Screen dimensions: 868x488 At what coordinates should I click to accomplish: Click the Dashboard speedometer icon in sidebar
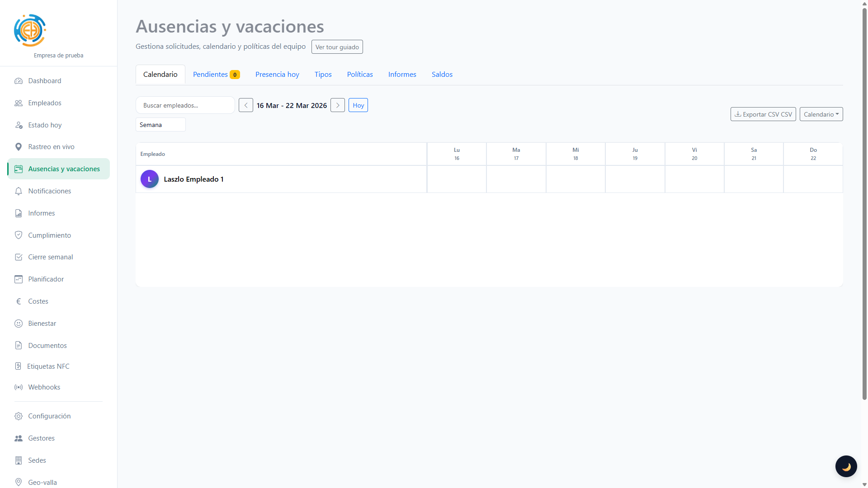pyautogui.click(x=19, y=81)
